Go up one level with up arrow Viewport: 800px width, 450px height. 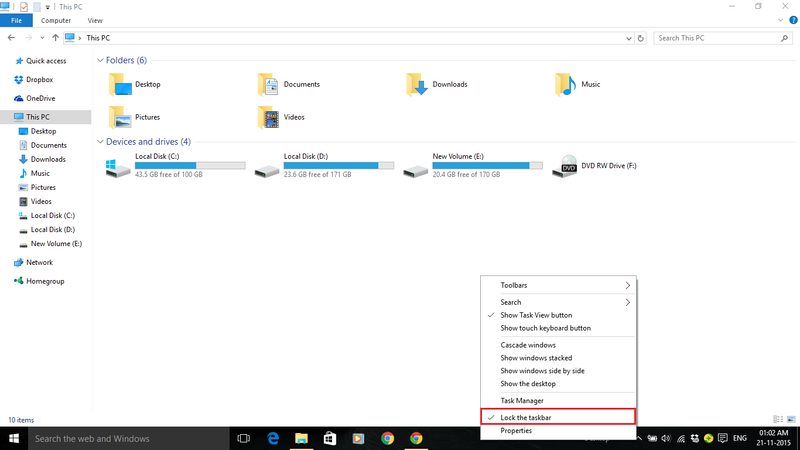(55, 38)
